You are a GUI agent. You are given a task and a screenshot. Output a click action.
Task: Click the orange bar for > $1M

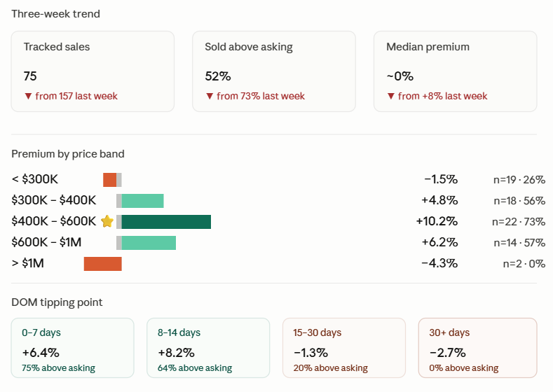[x=102, y=264]
